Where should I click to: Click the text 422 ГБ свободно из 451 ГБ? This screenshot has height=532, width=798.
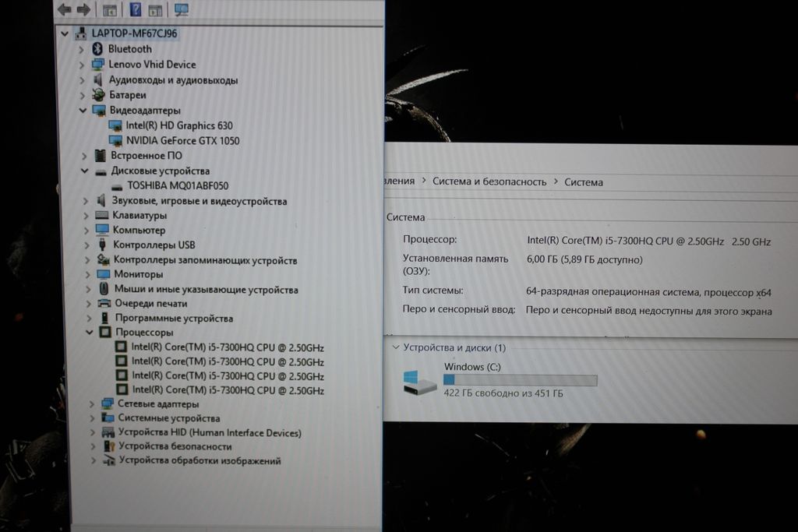(x=503, y=393)
